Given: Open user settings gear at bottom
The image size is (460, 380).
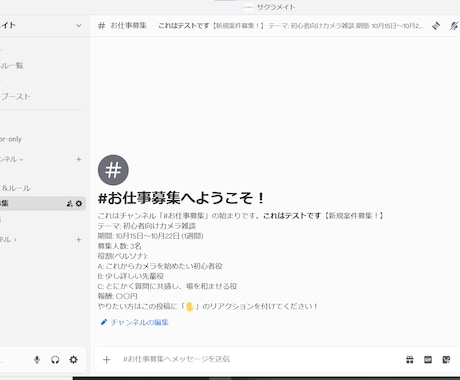Looking at the screenshot, I should coord(74,360).
